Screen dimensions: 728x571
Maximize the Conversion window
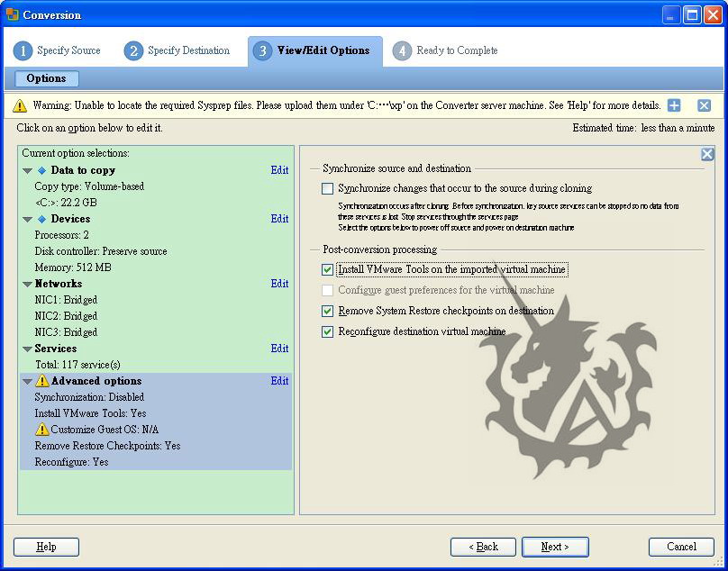pyautogui.click(x=692, y=14)
